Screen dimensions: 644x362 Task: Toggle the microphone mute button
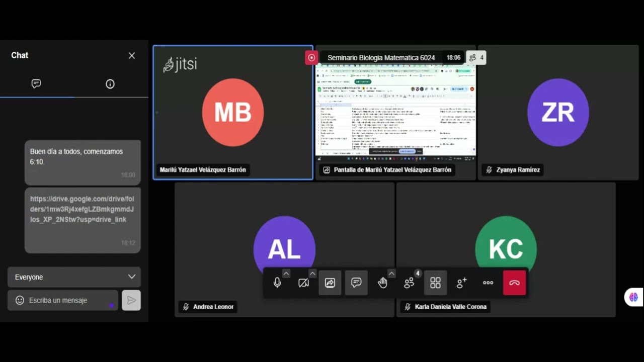(277, 283)
